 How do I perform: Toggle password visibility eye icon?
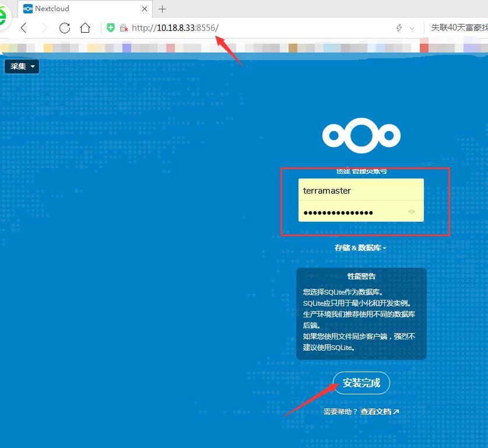412,212
